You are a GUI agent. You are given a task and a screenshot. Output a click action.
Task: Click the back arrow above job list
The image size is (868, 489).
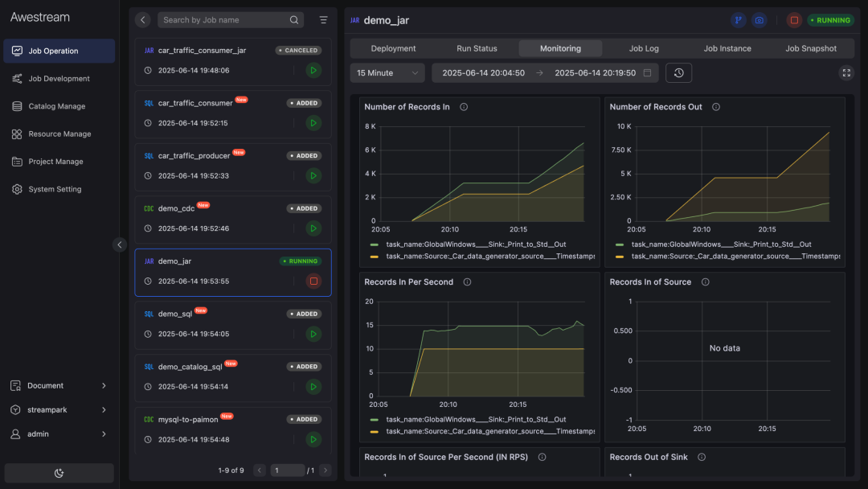coord(143,20)
